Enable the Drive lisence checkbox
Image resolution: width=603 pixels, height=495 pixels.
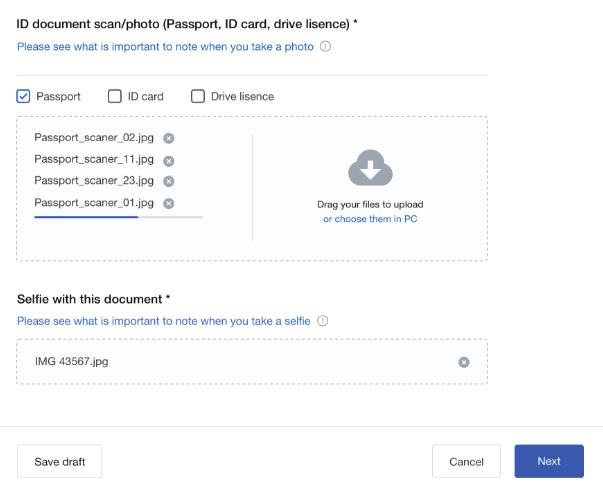(x=198, y=97)
